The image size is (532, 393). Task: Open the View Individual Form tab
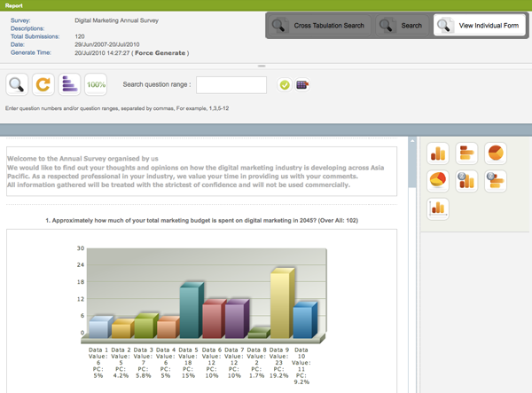tap(478, 26)
